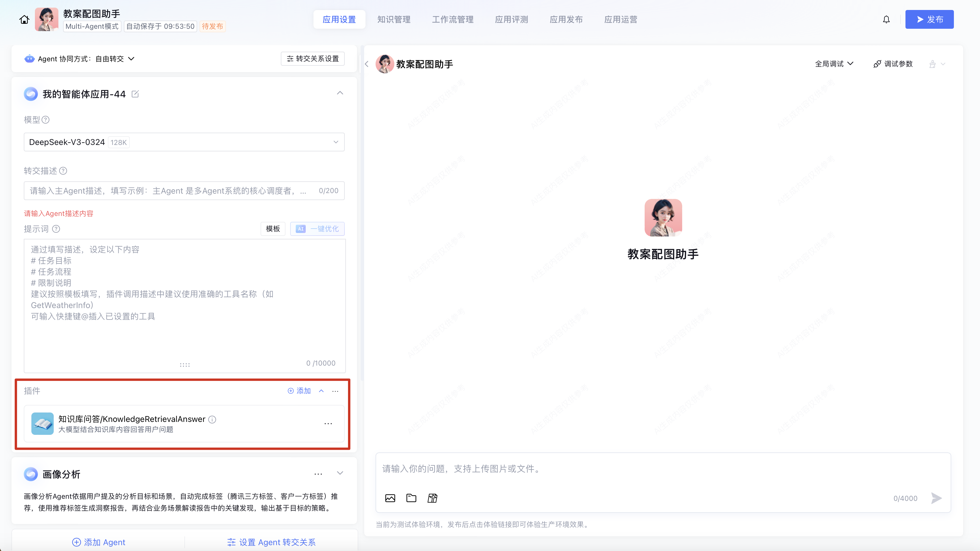Click the upload image icon in chat

pyautogui.click(x=390, y=498)
